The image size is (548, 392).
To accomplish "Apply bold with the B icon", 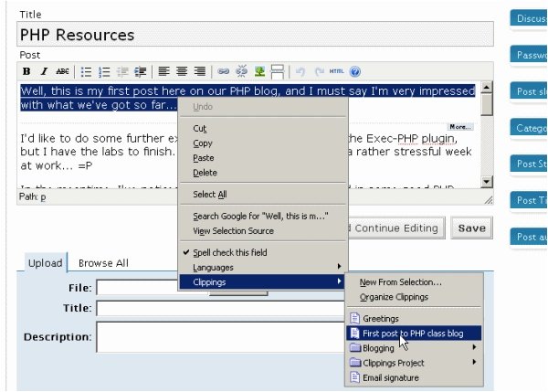I will point(26,71).
